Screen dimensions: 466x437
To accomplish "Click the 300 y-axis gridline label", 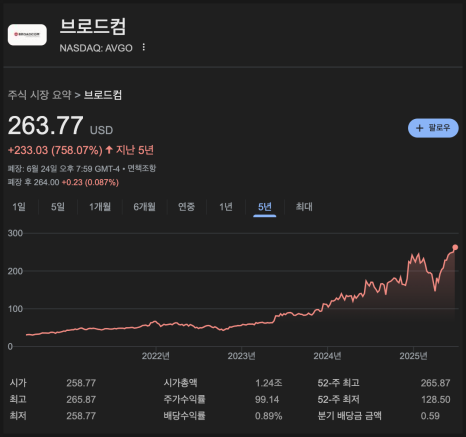I will pos(15,233).
